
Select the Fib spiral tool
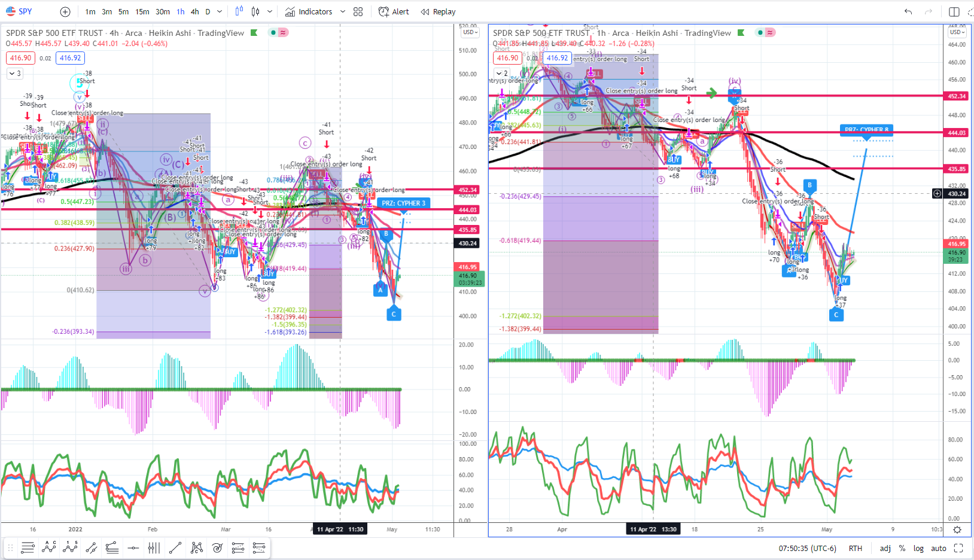[x=217, y=547]
